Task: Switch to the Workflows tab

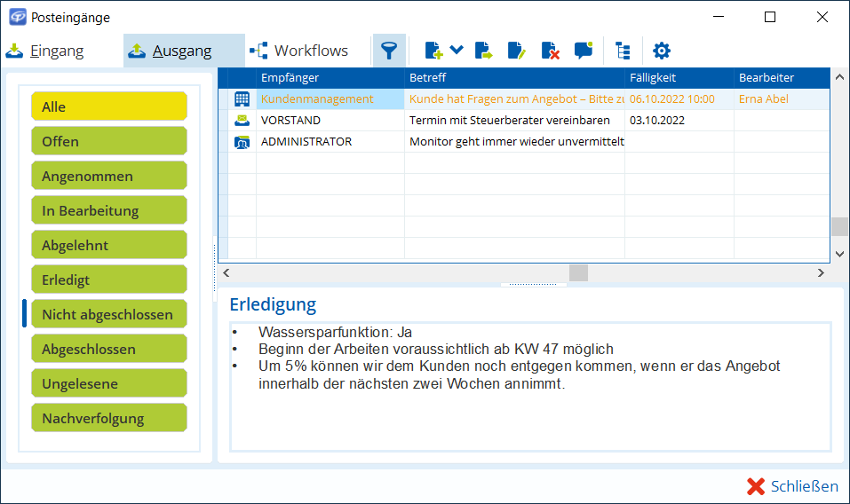Action: click(x=299, y=51)
